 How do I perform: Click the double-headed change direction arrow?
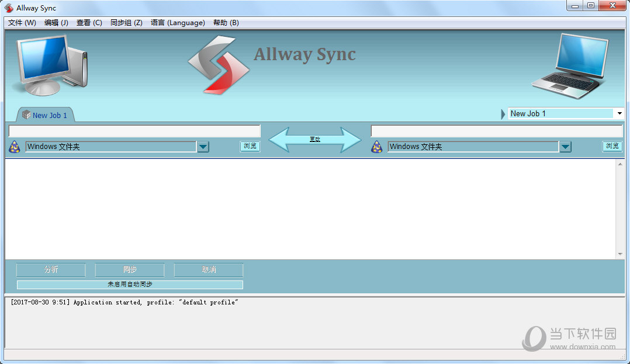315,140
